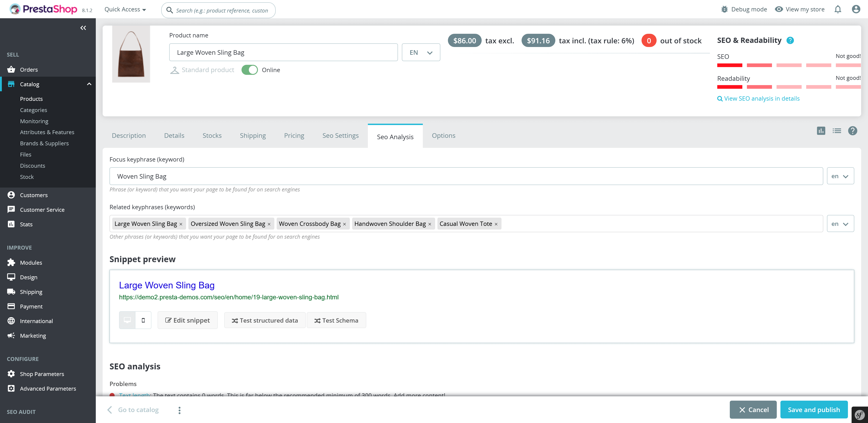The width and height of the screenshot is (868, 423).
Task: Collapse the sidebar with the double-chevron icon
Action: click(x=83, y=28)
